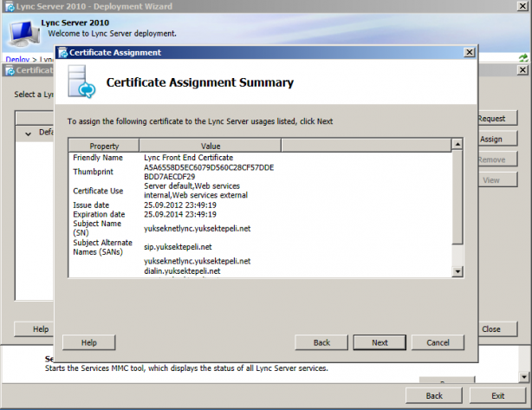Select expiration date 25.09.2014 23:49:19

coord(180,214)
